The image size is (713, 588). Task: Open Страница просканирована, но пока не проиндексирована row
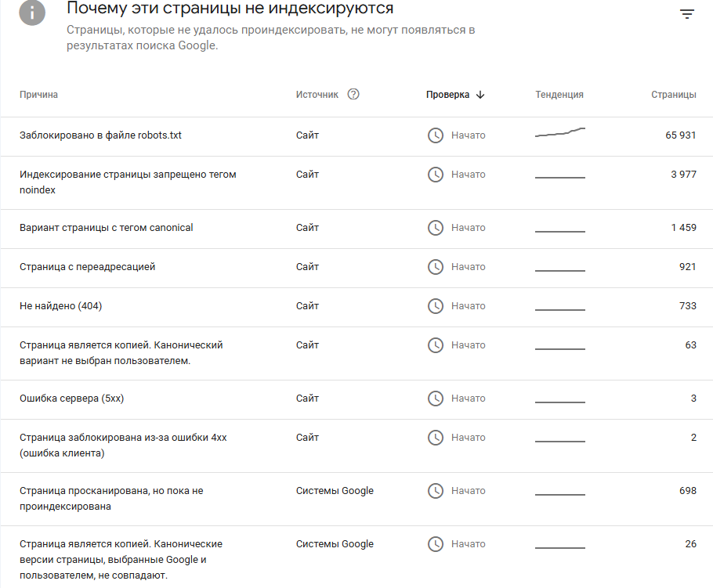click(x=356, y=499)
